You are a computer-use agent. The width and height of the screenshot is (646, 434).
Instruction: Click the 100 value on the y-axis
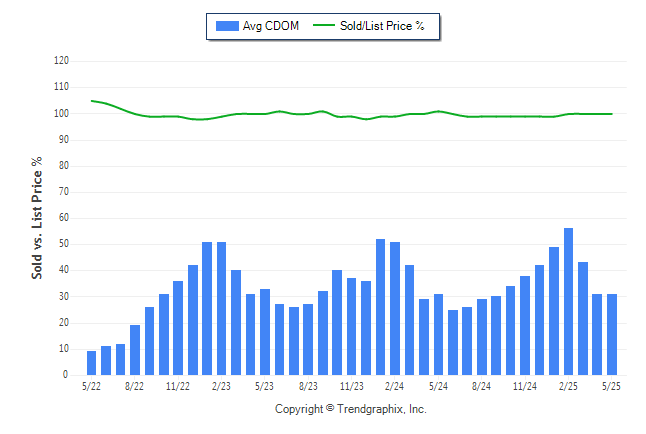click(x=61, y=113)
